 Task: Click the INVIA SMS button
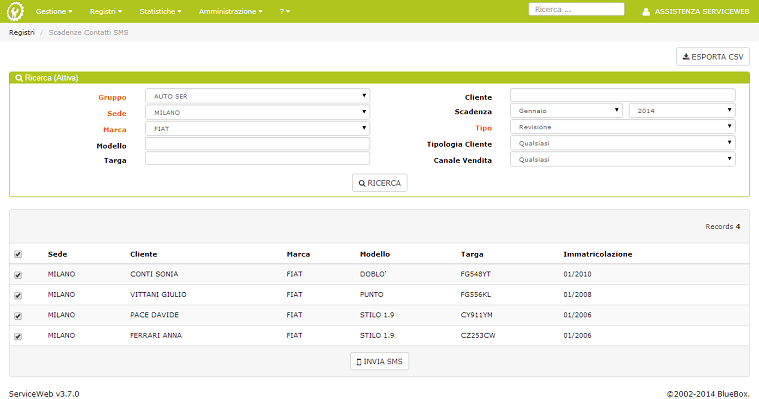tap(380, 361)
